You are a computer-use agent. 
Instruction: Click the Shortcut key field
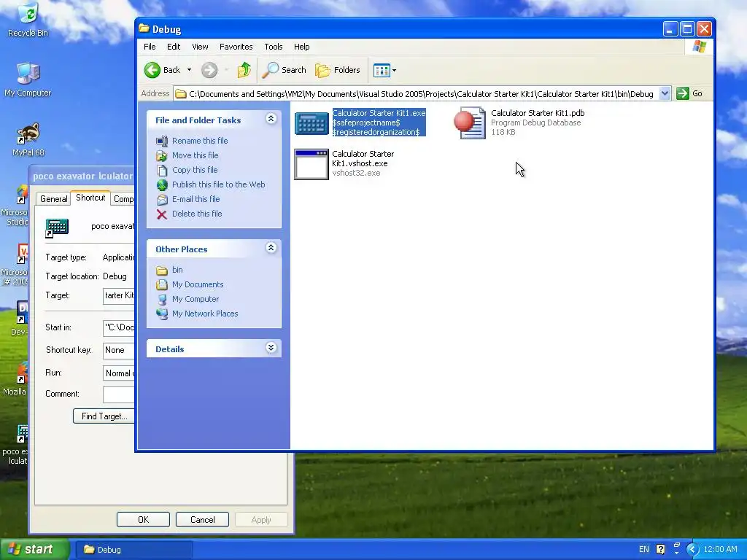point(119,350)
